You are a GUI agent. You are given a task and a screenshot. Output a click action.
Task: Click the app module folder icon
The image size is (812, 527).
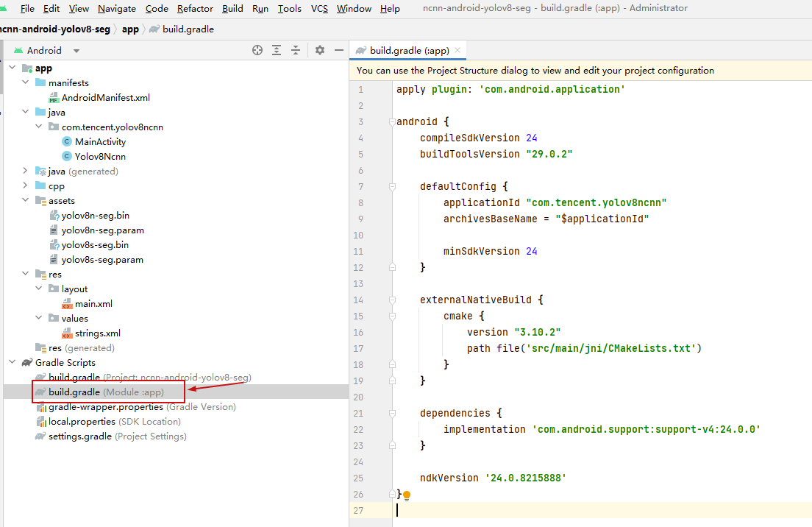pyautogui.click(x=27, y=68)
